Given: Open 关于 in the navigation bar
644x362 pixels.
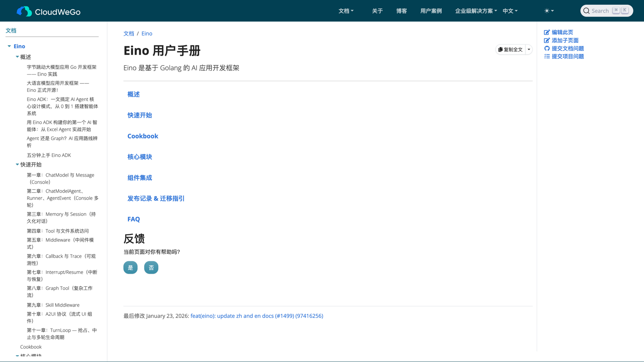Looking at the screenshot, I should pos(377,11).
